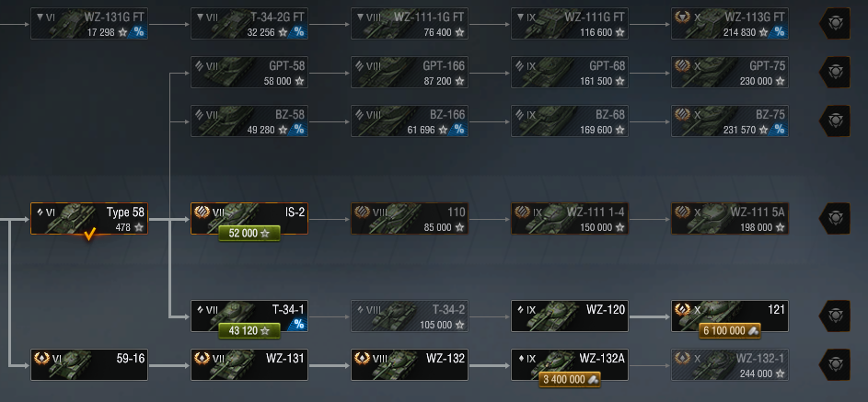Select the WZ-132 tier VIII light tank
This screenshot has width=868, height=402.
point(410,364)
